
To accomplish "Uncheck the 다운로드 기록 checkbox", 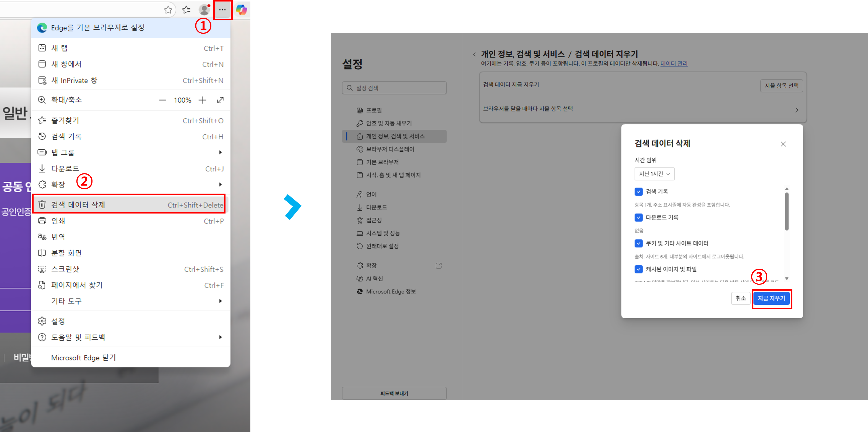I will click(639, 217).
